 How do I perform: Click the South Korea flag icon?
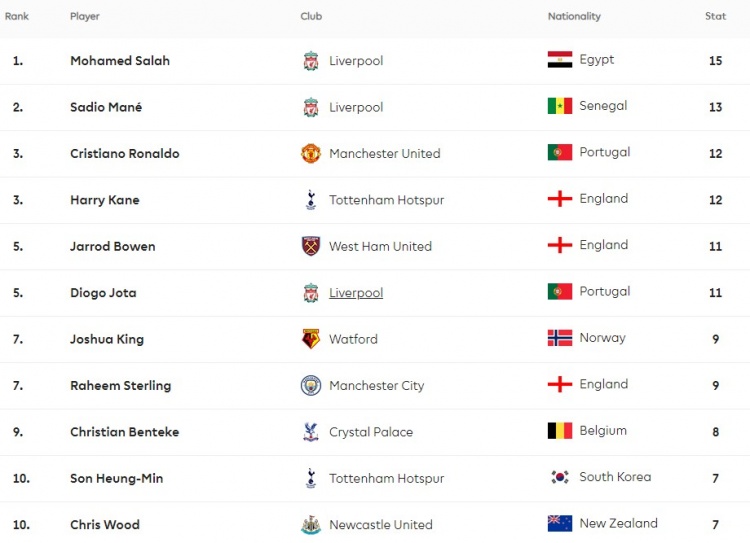(x=560, y=477)
